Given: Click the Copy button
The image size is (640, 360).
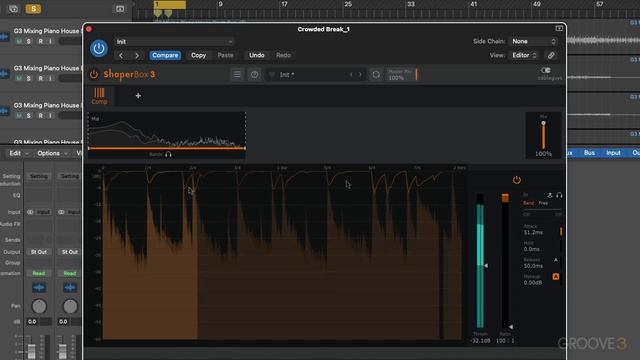Looking at the screenshot, I should coord(198,55).
